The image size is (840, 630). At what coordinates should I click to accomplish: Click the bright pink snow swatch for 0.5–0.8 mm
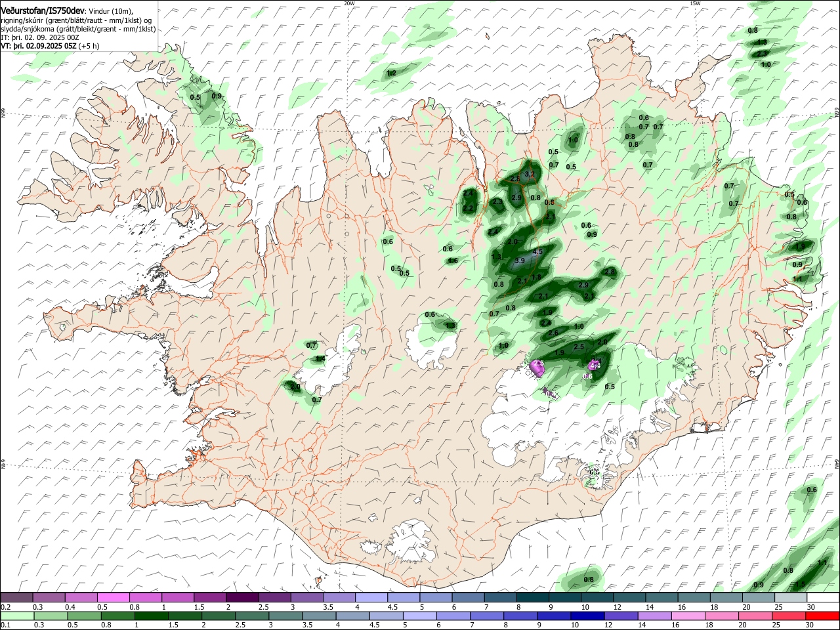[x=113, y=598]
